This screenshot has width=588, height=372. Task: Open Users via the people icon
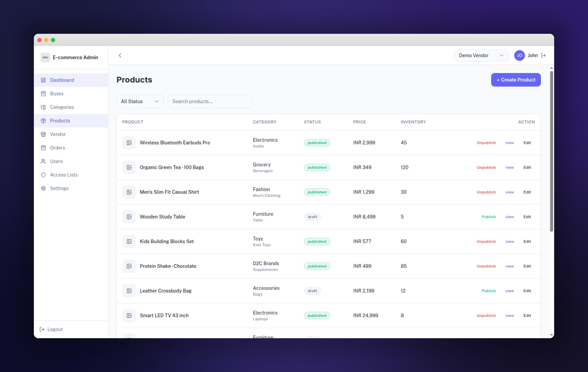(43, 161)
